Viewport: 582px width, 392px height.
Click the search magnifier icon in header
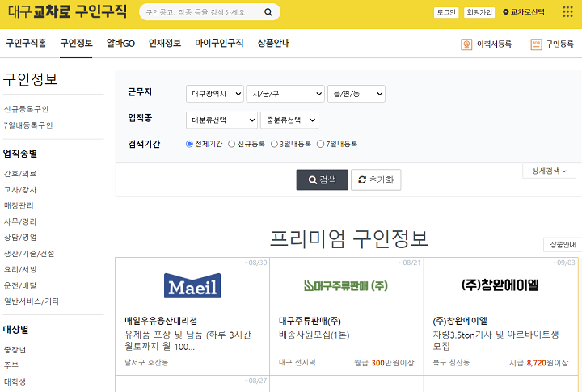click(268, 12)
